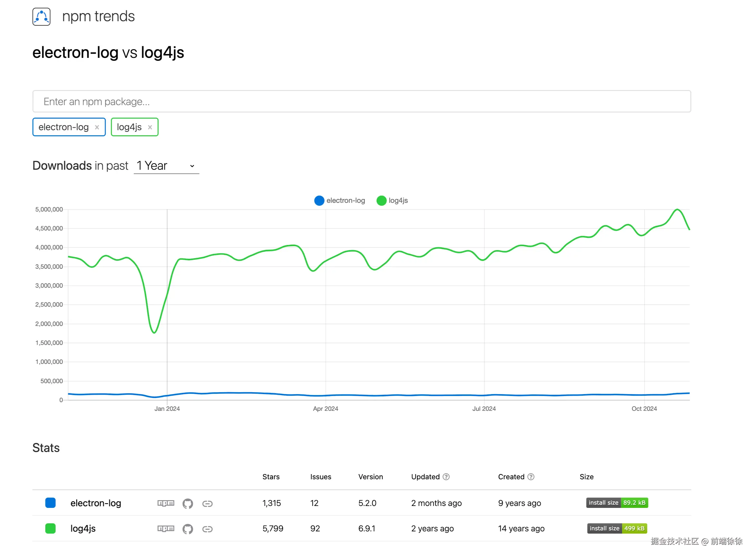Open electron-log GitHub repository icon
The width and height of the screenshot is (756, 559).
188,503
